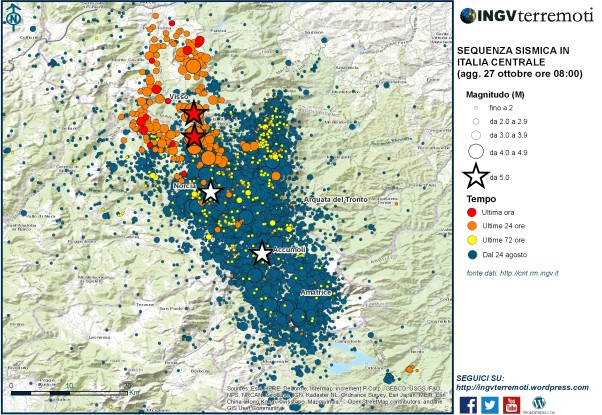Viewport: 602px width, 415px height.
Task: Click the 'Tempo' legend heading
Action: click(x=481, y=199)
